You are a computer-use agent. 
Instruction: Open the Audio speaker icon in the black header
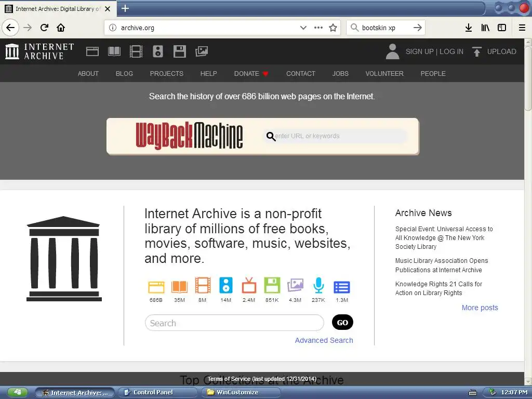point(158,51)
